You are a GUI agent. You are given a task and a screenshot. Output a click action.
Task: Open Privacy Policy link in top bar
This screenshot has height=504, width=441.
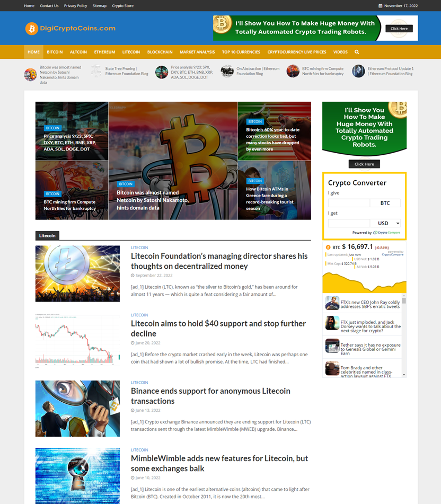[76, 6]
